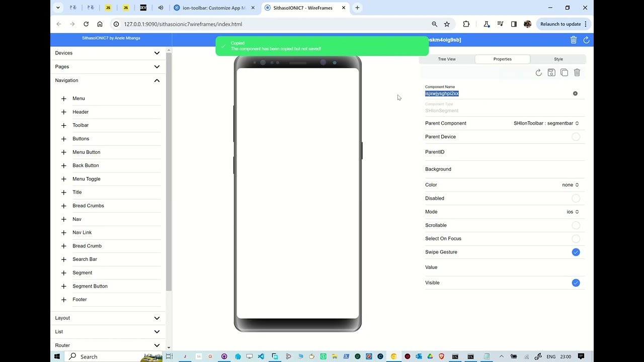
Task: Toggle the Disabled switch
Action: click(x=576, y=199)
